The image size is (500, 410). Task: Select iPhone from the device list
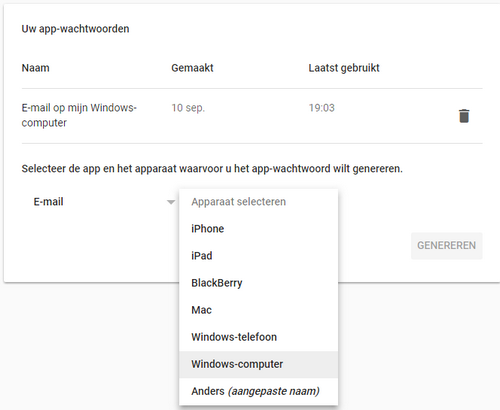(x=258, y=229)
